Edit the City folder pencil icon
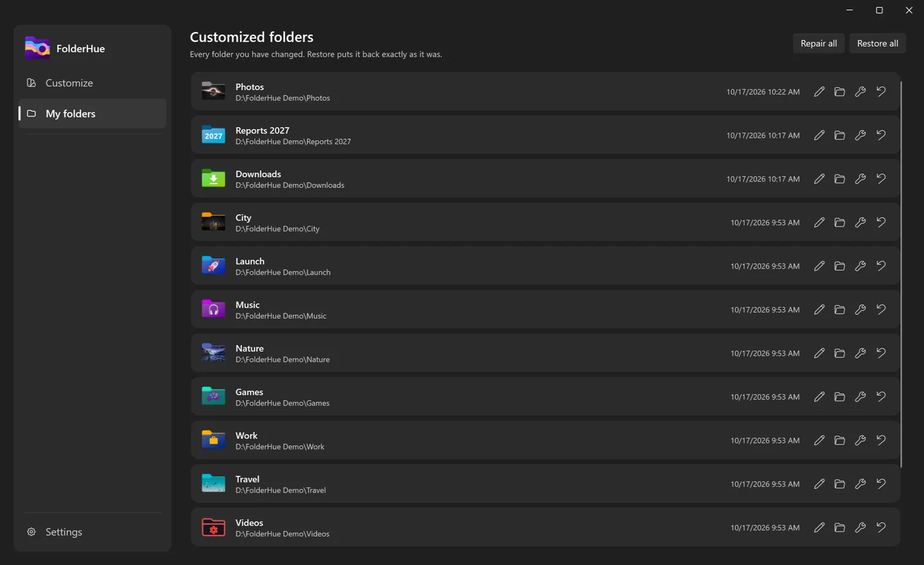 819,223
